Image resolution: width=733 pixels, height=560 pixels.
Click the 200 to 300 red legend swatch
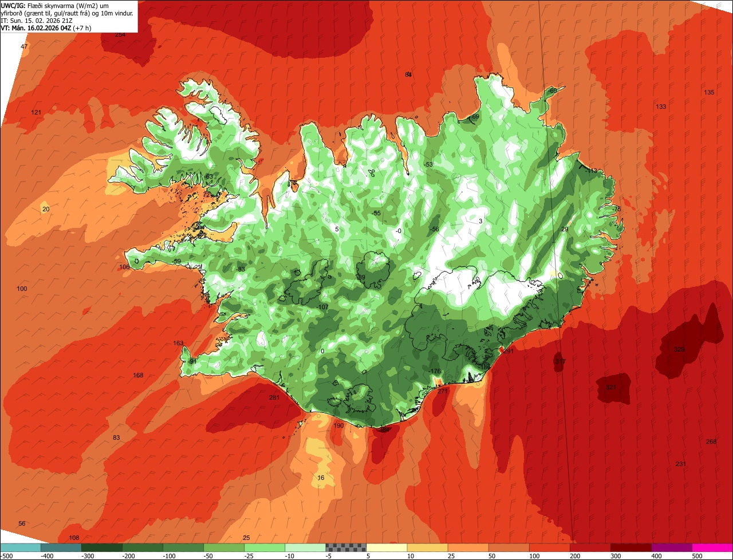(590, 547)
